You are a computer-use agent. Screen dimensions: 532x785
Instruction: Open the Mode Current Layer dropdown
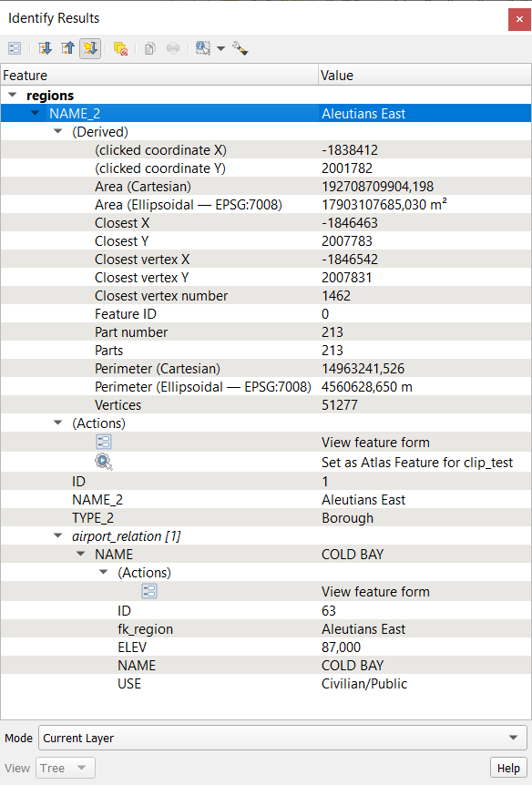(x=282, y=738)
